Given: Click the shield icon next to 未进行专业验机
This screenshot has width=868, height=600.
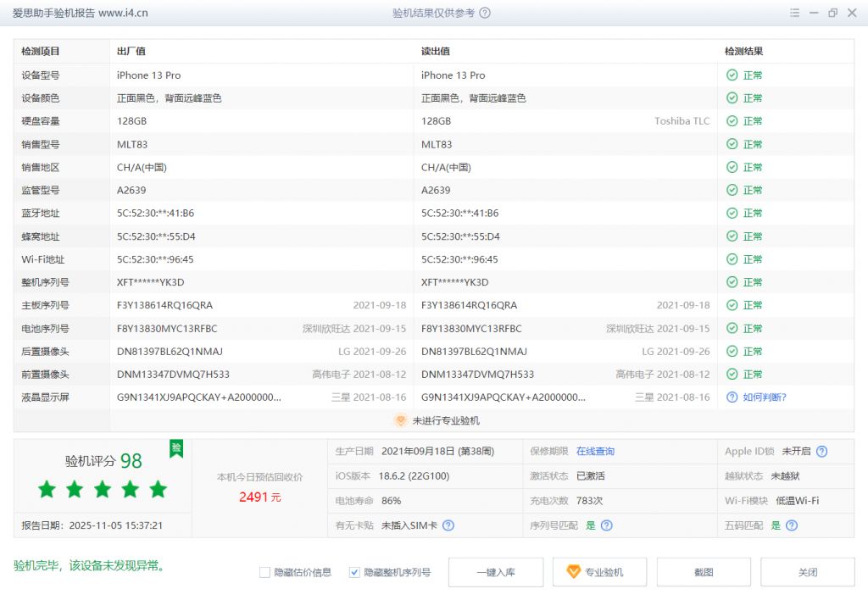Looking at the screenshot, I should 400,419.
